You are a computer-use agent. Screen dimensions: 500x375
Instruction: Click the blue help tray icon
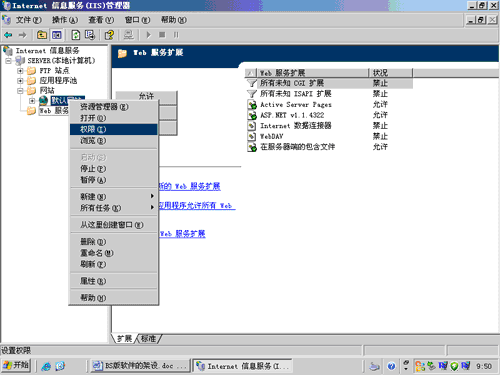coord(391,366)
